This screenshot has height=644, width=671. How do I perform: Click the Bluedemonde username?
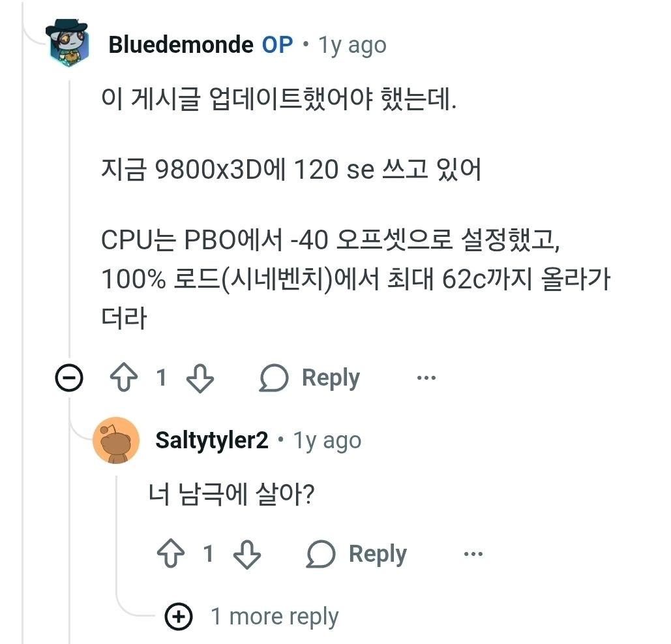[x=181, y=44]
